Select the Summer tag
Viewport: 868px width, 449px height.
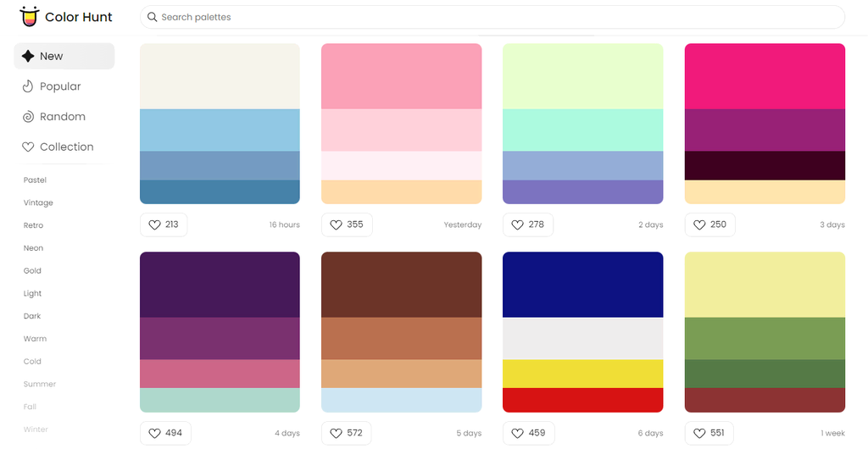coord(39,384)
